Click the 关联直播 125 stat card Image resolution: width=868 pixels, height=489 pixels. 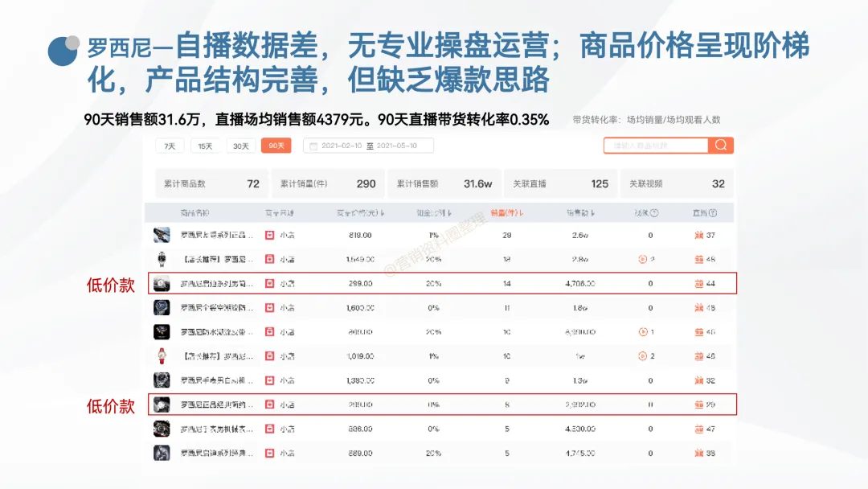click(560, 184)
